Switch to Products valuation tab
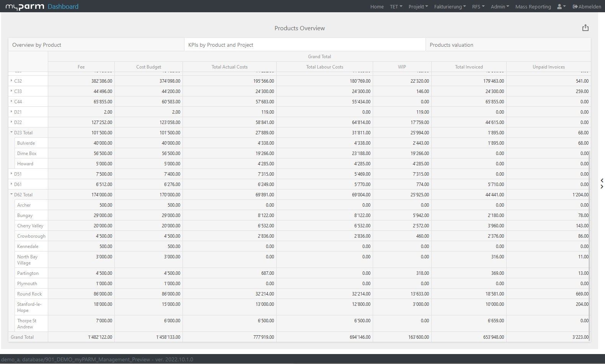 (451, 45)
